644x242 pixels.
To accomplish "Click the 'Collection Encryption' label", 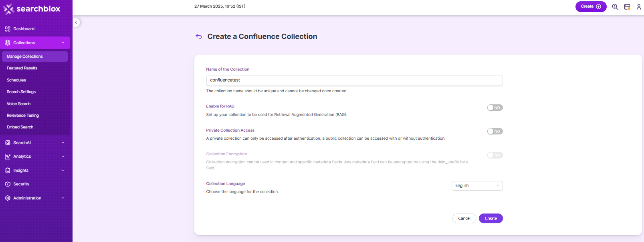I will pyautogui.click(x=226, y=154).
